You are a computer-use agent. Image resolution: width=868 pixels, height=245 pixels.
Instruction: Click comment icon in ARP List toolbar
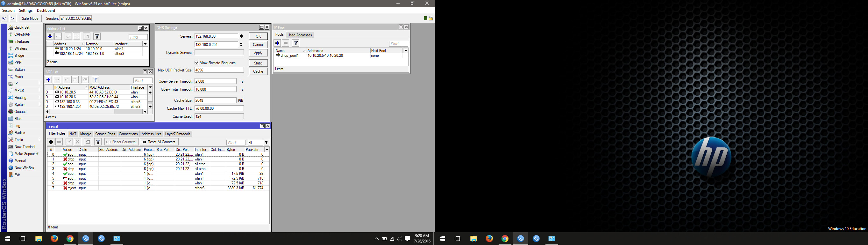pos(85,80)
